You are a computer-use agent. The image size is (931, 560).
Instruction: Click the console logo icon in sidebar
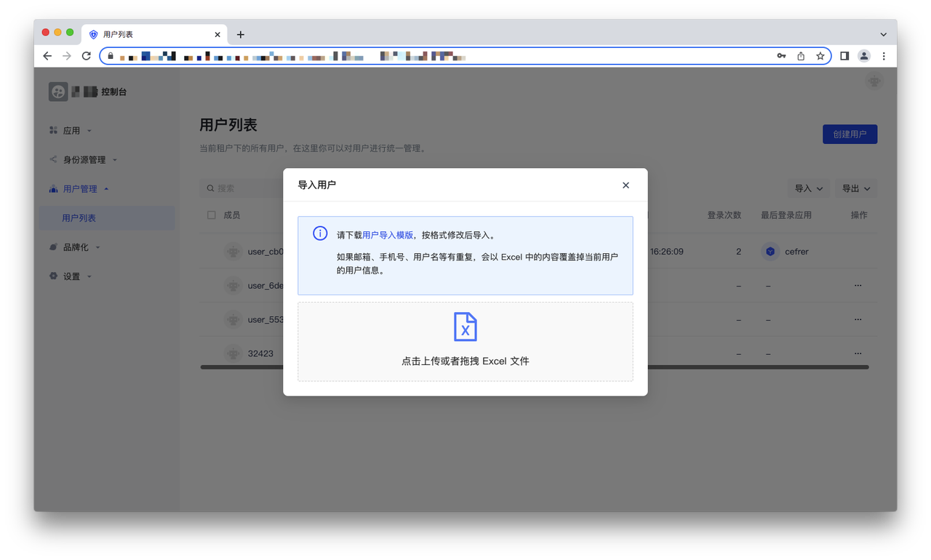click(x=58, y=92)
